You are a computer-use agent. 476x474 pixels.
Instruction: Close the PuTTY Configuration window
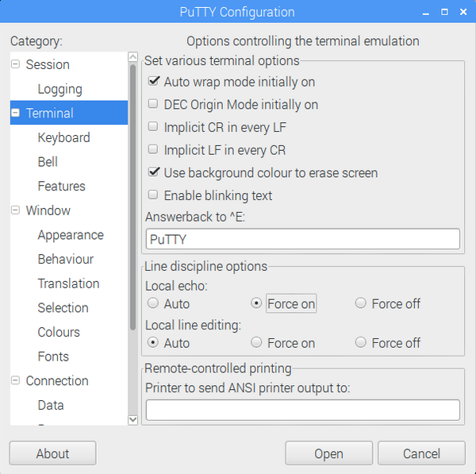pos(463,12)
